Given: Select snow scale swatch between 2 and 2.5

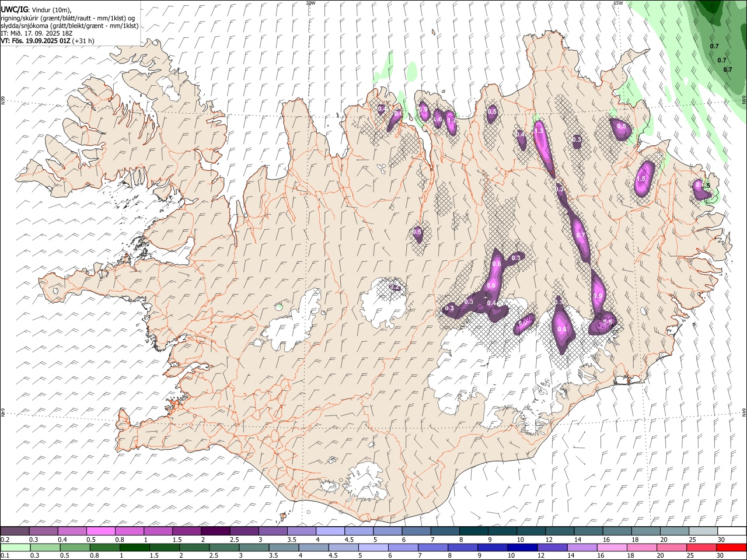Looking at the screenshot, I should point(215,531).
